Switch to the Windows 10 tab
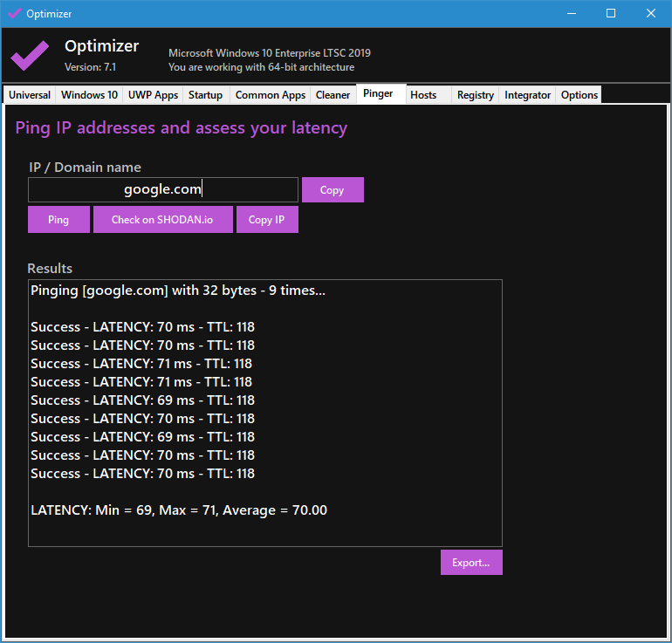The width and height of the screenshot is (672, 643). click(x=89, y=95)
